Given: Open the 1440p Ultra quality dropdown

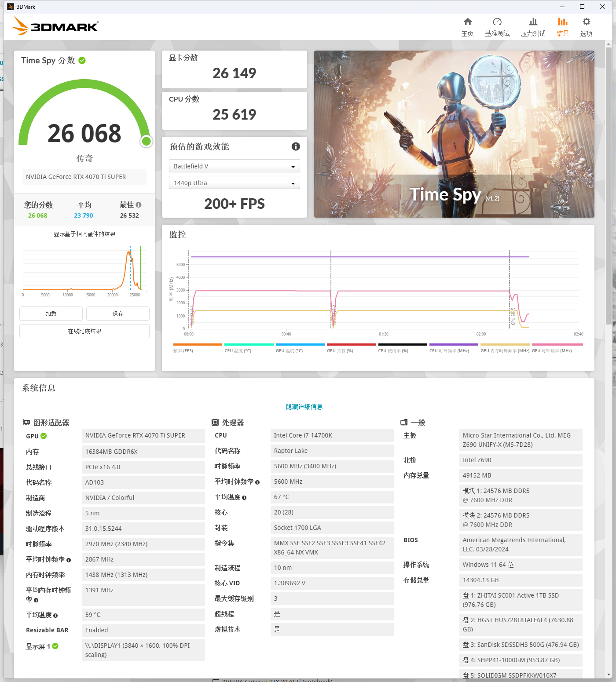Looking at the screenshot, I should pyautogui.click(x=234, y=182).
